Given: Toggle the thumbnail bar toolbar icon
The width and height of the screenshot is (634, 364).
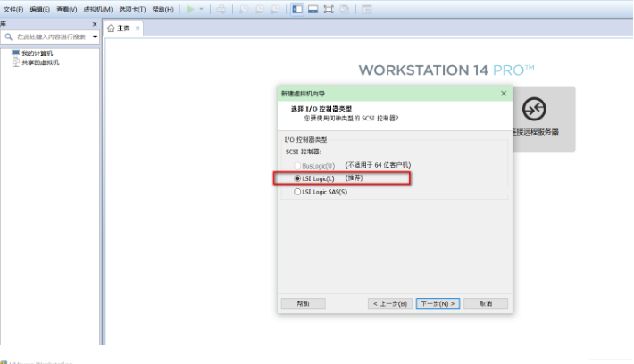Looking at the screenshot, I should [x=313, y=9].
